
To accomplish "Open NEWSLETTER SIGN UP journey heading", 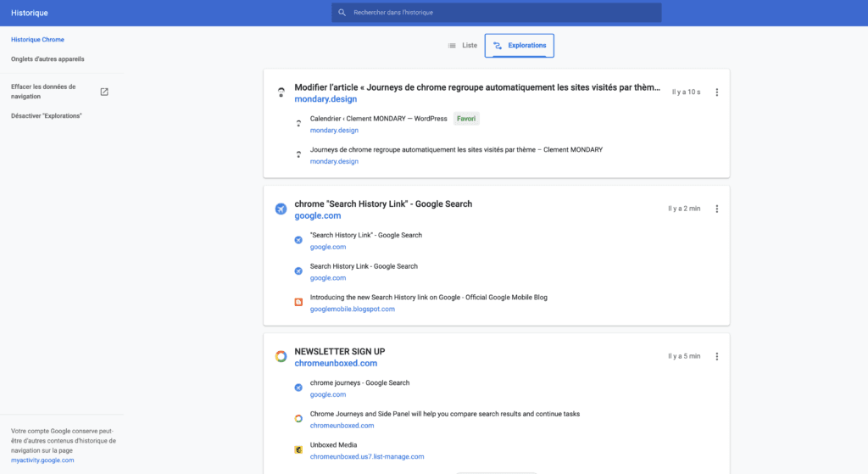I will (340, 352).
